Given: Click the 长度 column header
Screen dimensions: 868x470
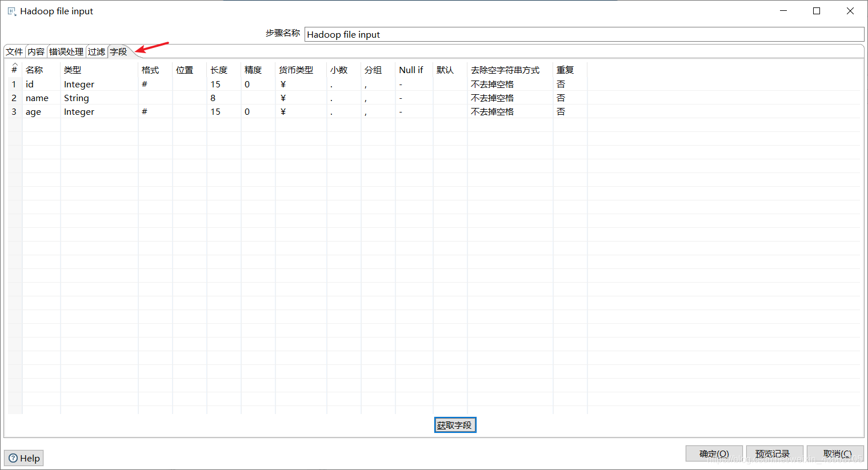Looking at the screenshot, I should point(224,70).
